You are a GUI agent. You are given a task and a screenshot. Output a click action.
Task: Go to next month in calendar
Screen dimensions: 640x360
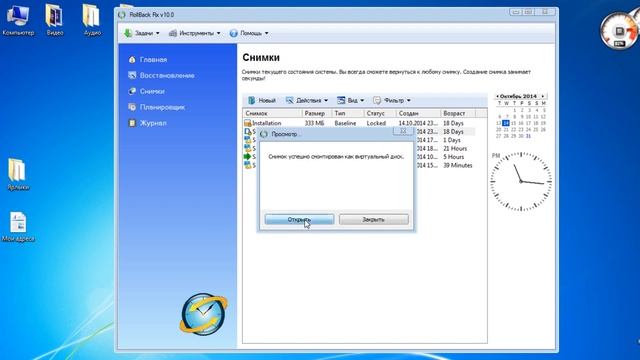pyautogui.click(x=543, y=96)
